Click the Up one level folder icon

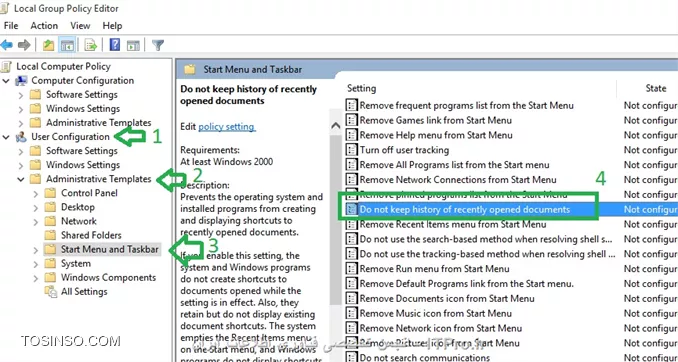click(48, 45)
